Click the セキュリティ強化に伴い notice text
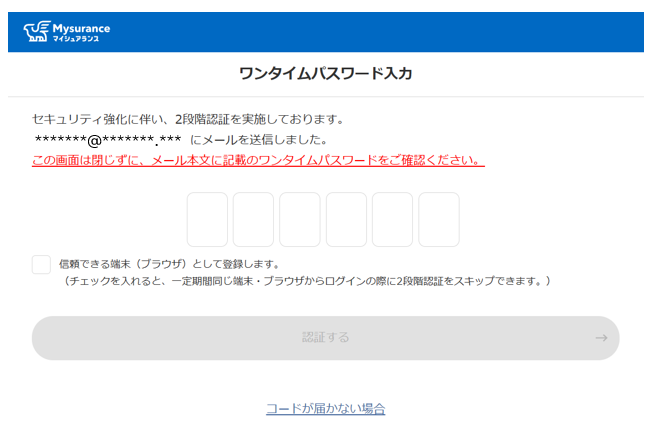The image size is (654, 432). coord(188,118)
